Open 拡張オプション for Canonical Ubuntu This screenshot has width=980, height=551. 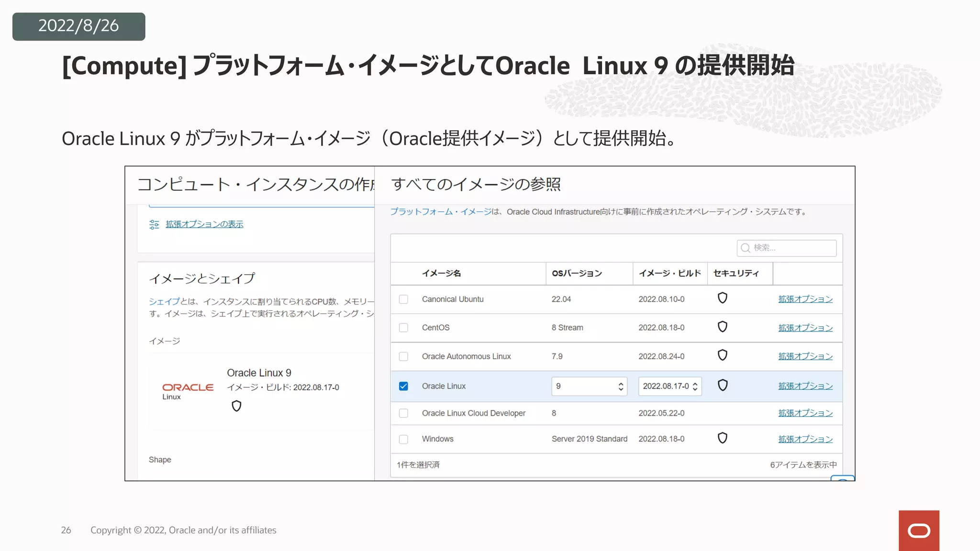click(x=805, y=299)
